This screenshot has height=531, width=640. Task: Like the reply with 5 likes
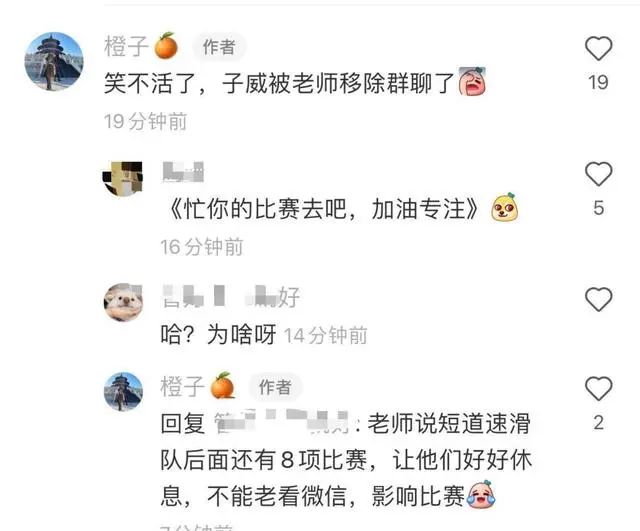(598, 174)
